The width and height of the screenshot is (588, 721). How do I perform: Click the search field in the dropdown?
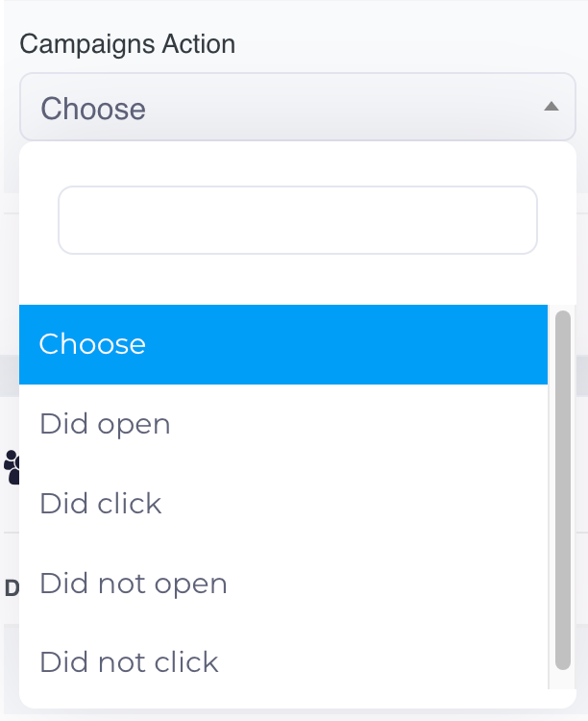click(298, 220)
